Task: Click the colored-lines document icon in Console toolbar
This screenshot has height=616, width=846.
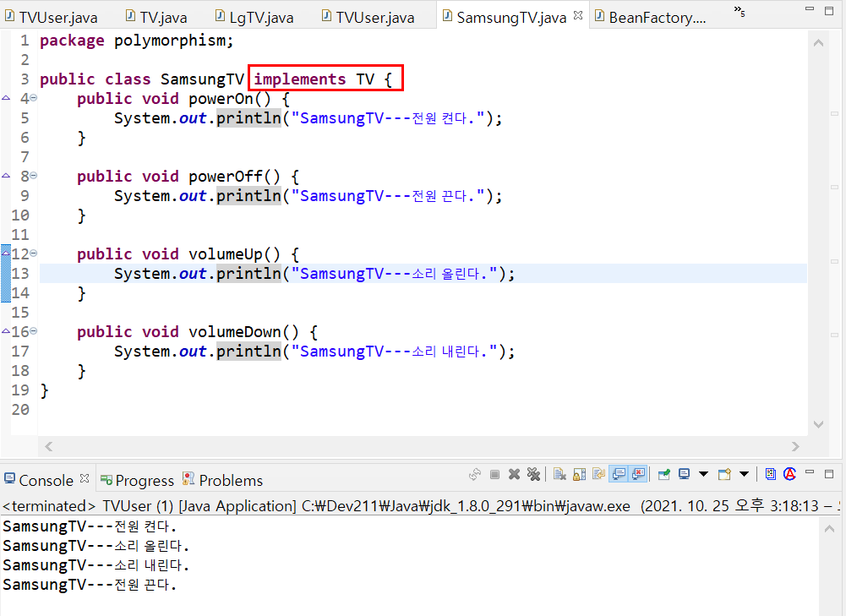Action: click(771, 474)
